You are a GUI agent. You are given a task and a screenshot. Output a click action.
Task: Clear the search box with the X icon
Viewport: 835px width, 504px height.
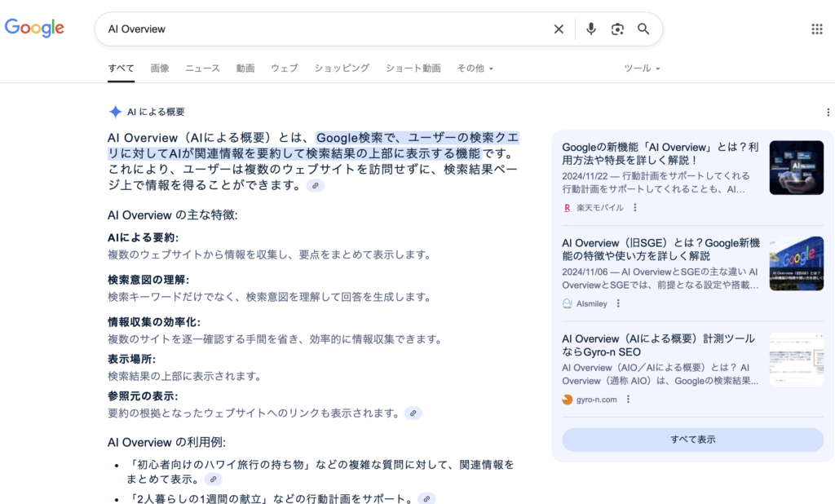pos(559,29)
